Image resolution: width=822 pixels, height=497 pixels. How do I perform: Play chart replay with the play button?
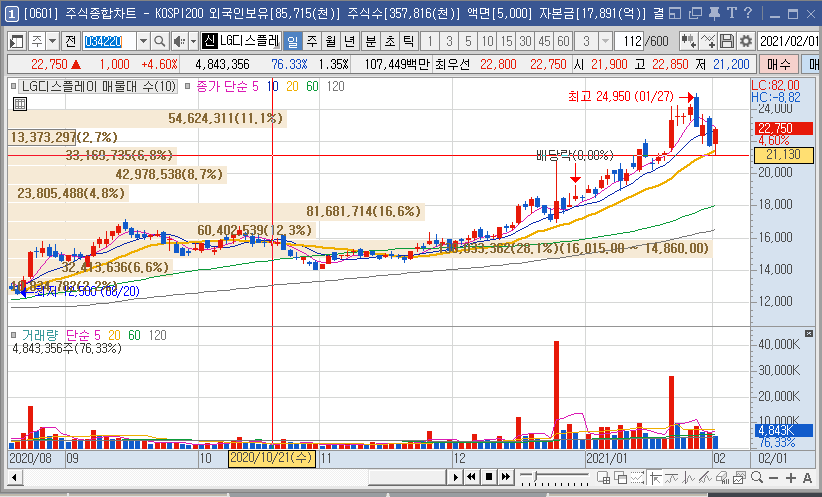tap(456, 477)
